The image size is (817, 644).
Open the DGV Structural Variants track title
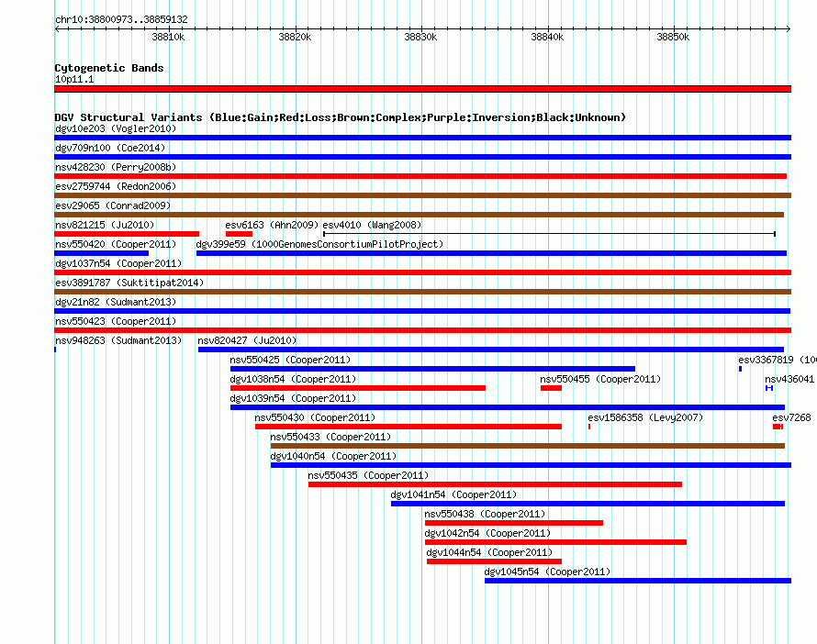tap(341, 117)
